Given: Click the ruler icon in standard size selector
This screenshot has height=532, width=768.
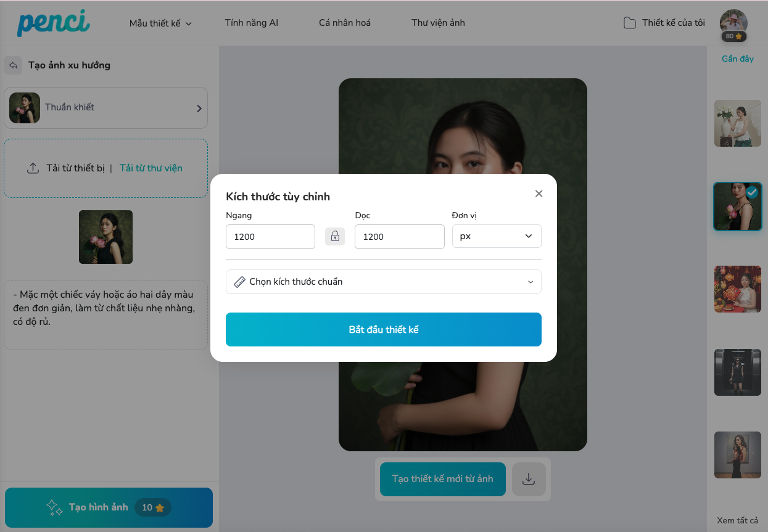Looking at the screenshot, I should pos(239,282).
